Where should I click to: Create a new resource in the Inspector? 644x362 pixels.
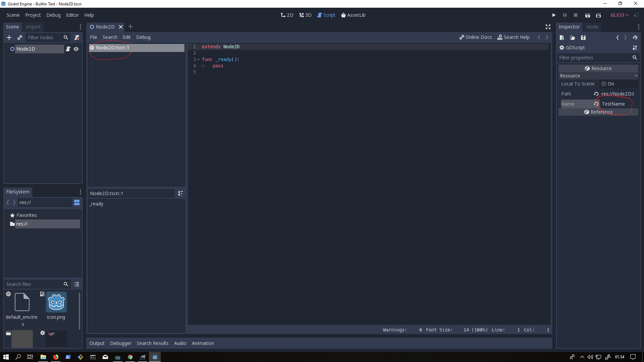coord(562,38)
